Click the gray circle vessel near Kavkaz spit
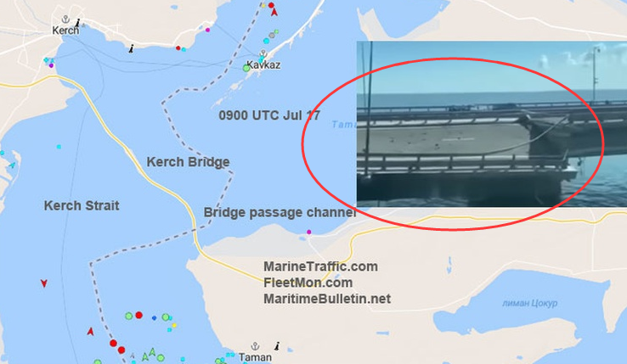This screenshot has height=364, width=627. click(273, 36)
